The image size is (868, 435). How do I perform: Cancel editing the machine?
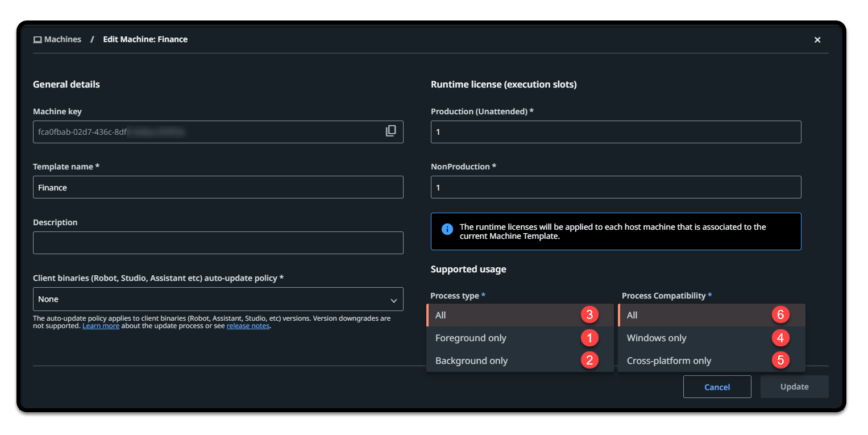pyautogui.click(x=717, y=387)
